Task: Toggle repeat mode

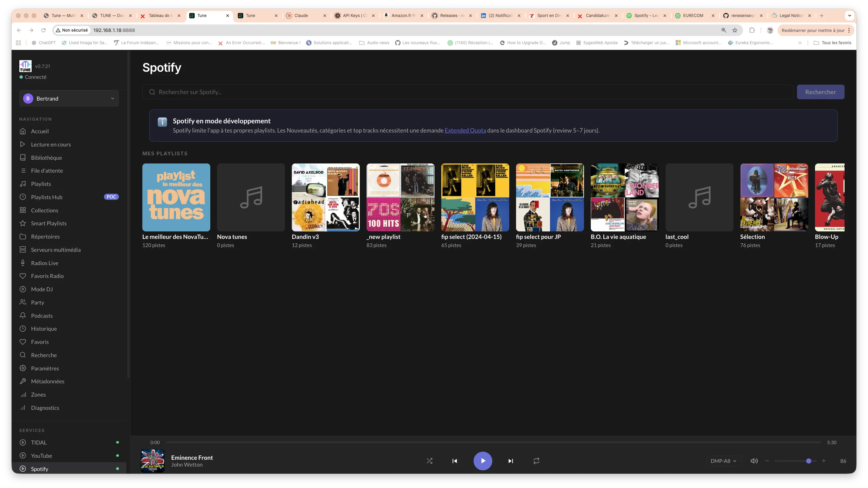Action: coord(536,461)
